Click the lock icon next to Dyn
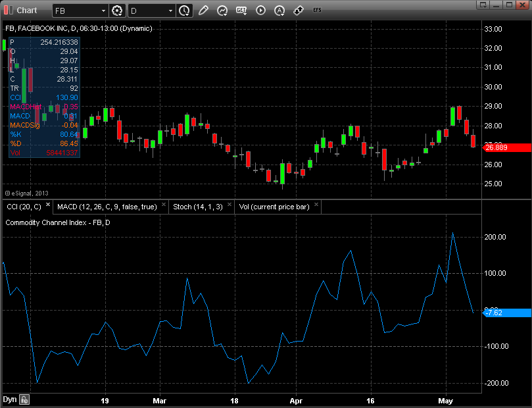 (x=24, y=400)
